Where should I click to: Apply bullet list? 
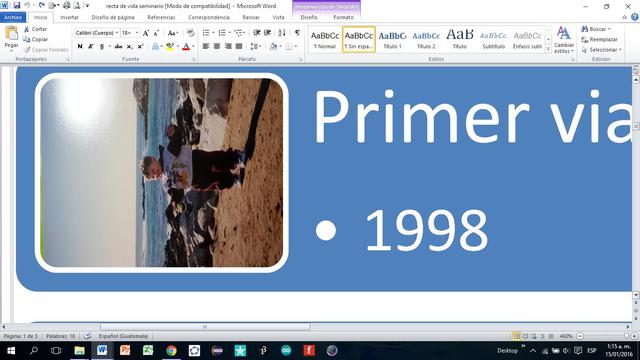point(206,33)
